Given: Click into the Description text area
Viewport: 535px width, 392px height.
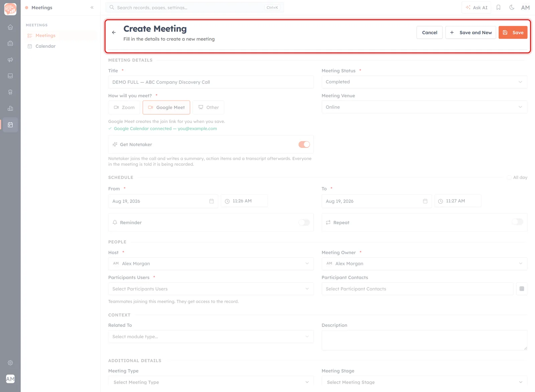Looking at the screenshot, I should click(424, 340).
